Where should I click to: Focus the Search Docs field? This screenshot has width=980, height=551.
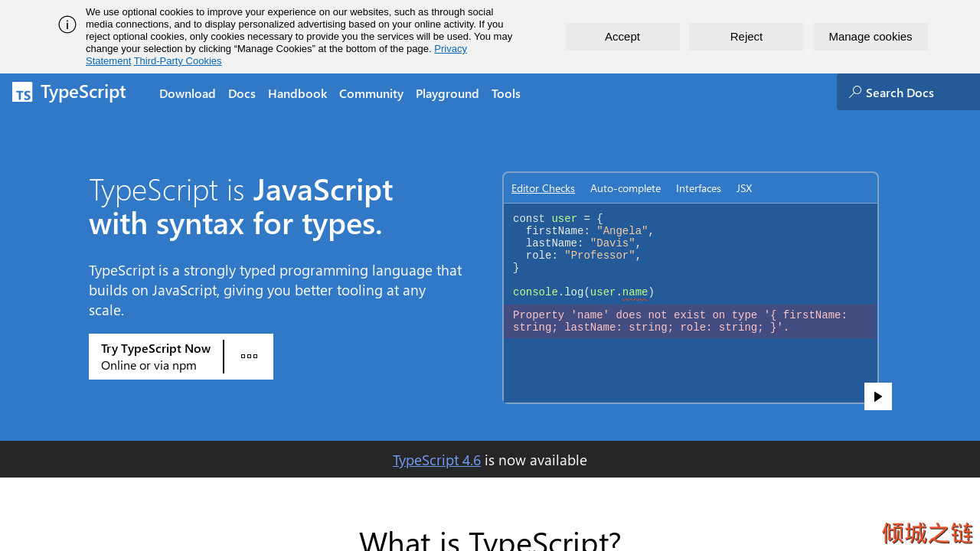point(908,92)
